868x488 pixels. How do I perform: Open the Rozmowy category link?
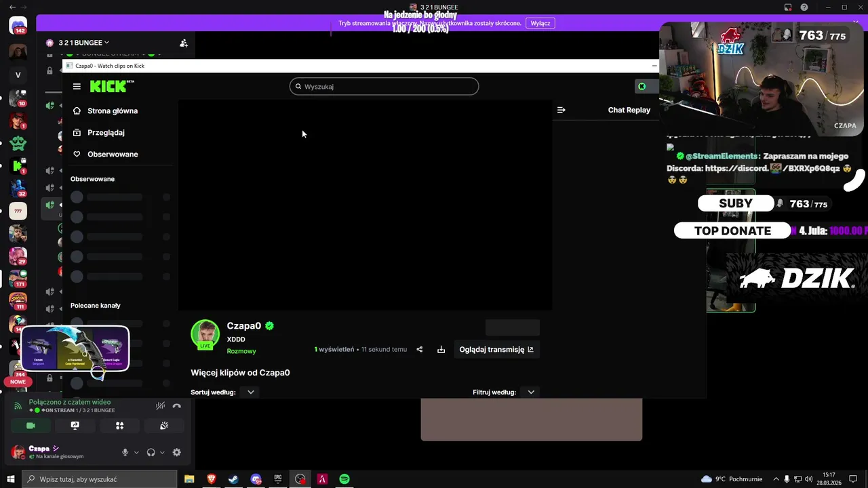pos(241,351)
